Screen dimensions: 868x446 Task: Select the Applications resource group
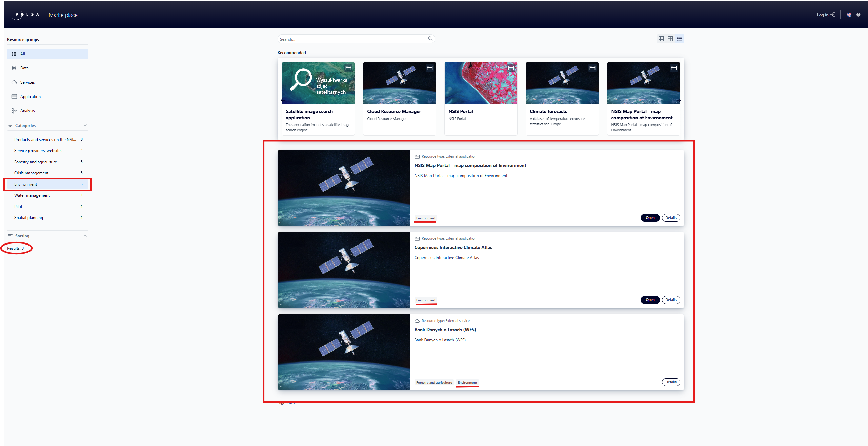(x=48, y=97)
